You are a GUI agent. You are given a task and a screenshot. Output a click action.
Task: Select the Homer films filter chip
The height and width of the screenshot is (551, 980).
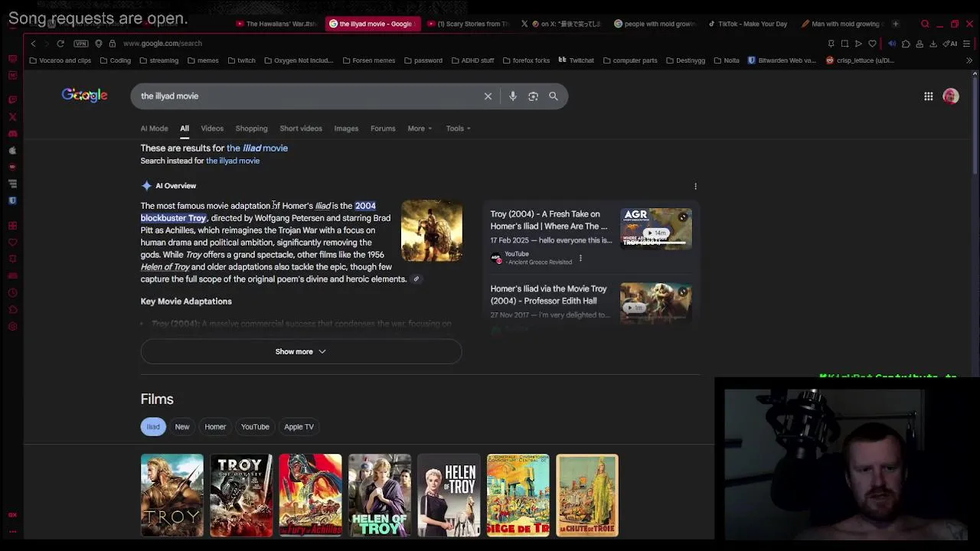point(215,427)
